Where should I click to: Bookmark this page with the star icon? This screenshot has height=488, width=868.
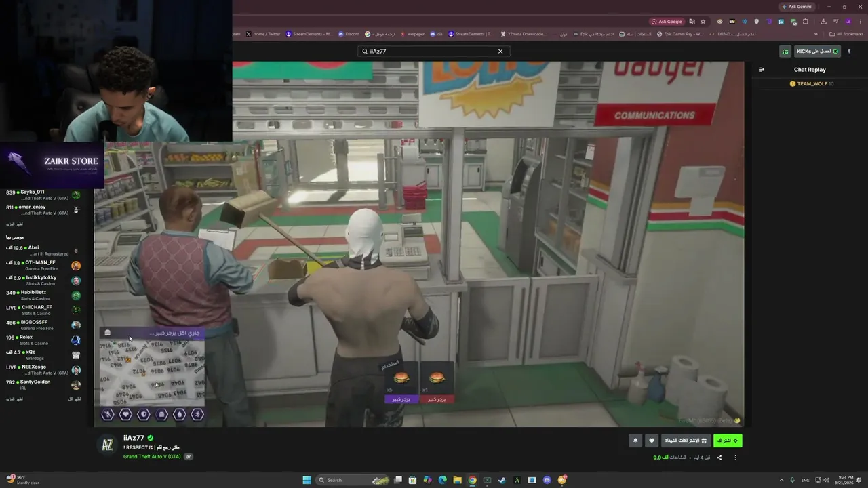[x=703, y=22]
